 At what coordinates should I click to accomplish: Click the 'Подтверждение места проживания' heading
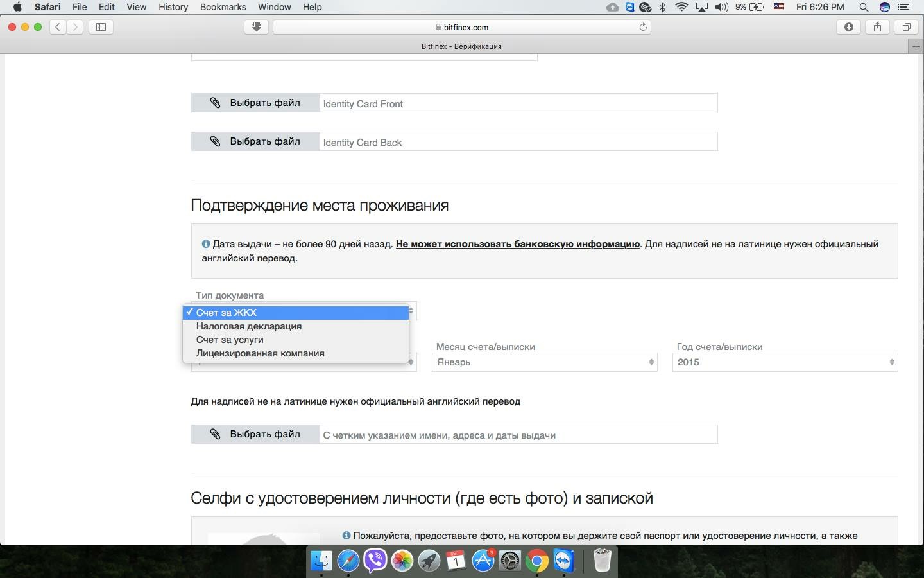pyautogui.click(x=320, y=206)
